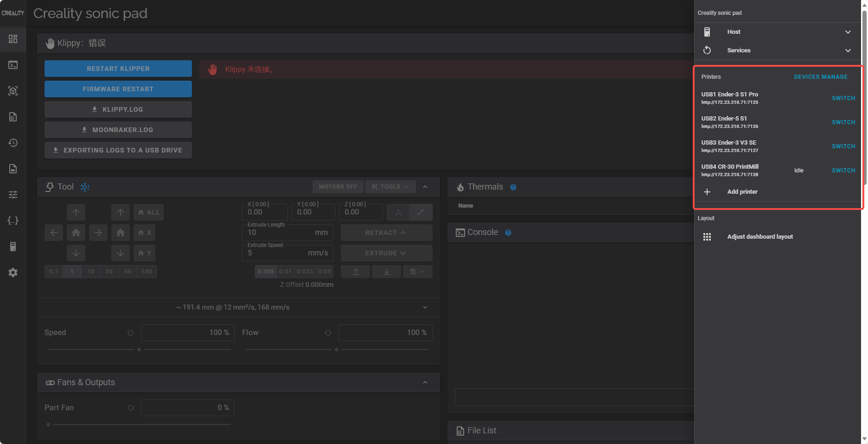Open the Tune sliders sidebar icon
This screenshot has width=868, height=444.
tap(13, 195)
